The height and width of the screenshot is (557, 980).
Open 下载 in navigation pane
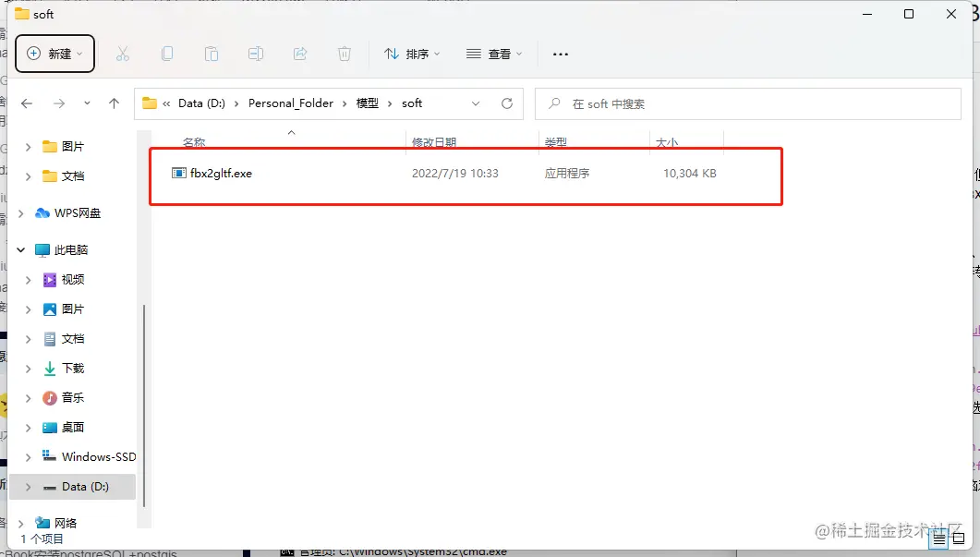point(72,369)
